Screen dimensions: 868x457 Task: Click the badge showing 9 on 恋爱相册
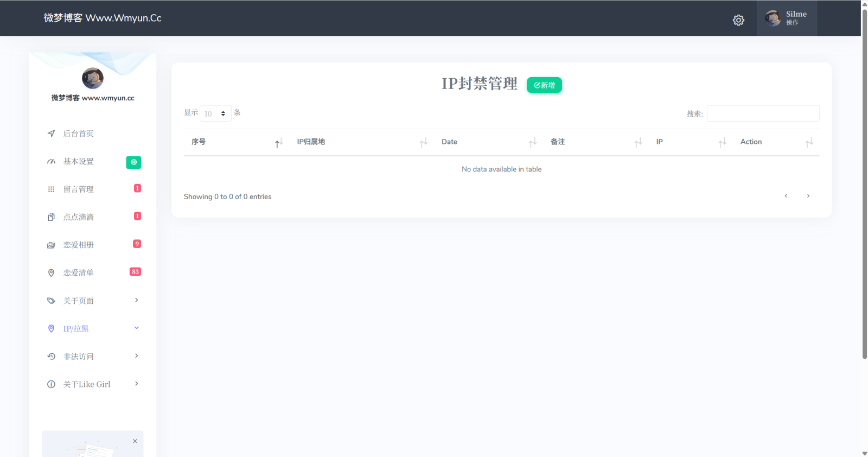(x=137, y=244)
